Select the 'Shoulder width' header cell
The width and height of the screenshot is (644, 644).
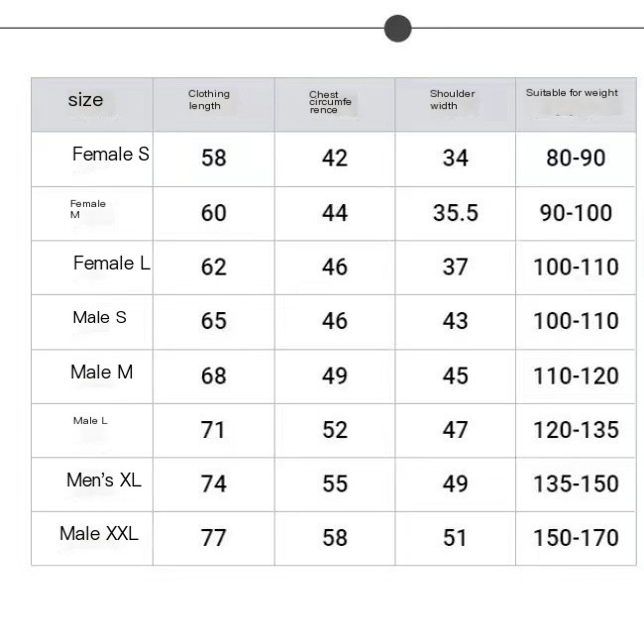pyautogui.click(x=452, y=100)
